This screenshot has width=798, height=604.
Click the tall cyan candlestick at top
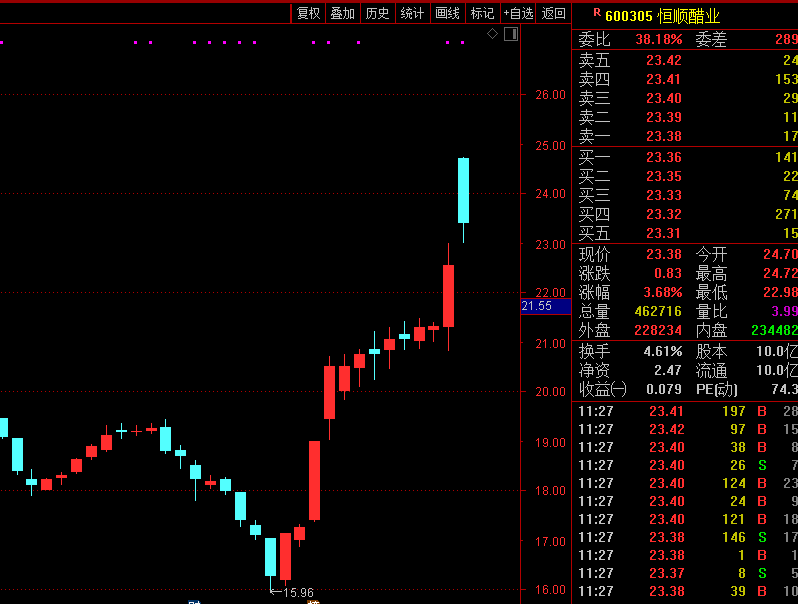click(x=463, y=190)
